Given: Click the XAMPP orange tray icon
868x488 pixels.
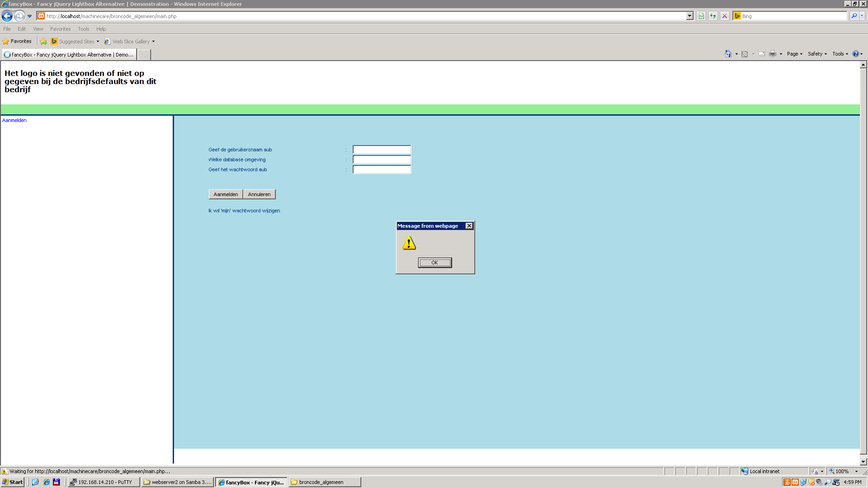Looking at the screenshot, I should click(x=795, y=482).
